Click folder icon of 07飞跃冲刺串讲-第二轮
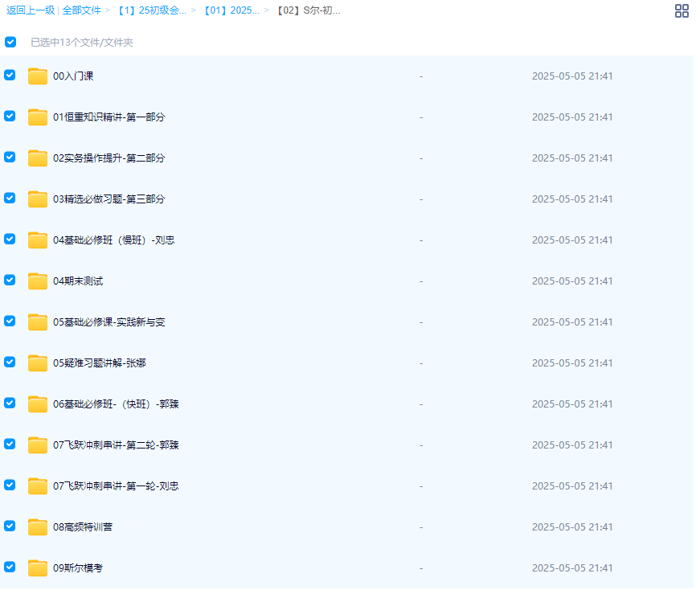Viewport: 700px width, 594px height. click(x=38, y=447)
